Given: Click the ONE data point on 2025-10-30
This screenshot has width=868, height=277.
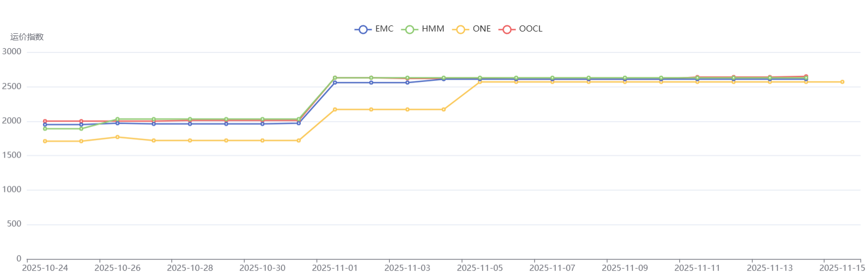Looking at the screenshot, I should (x=262, y=140).
